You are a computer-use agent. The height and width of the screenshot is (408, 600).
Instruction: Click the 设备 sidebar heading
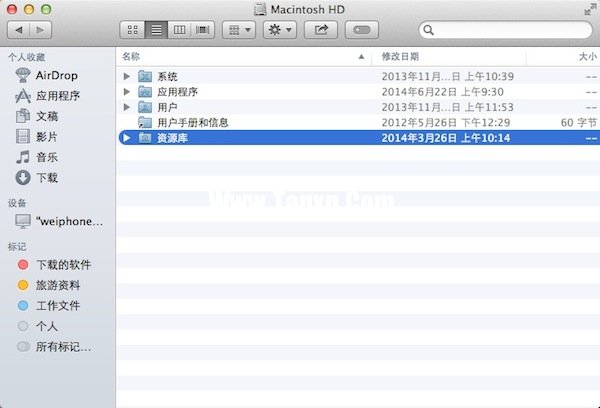17,203
